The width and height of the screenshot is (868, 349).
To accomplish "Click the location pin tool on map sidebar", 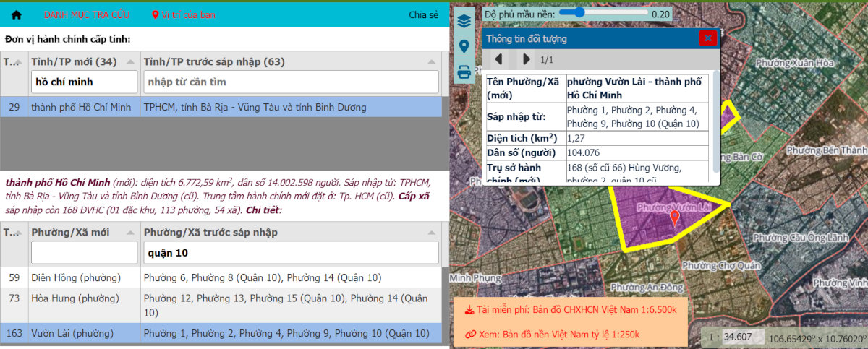I will pos(464,46).
